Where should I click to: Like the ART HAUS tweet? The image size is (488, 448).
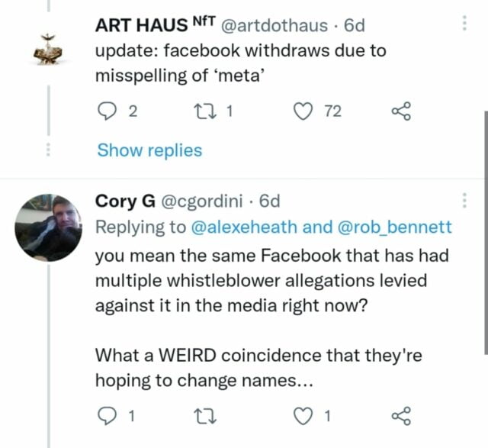(x=305, y=112)
